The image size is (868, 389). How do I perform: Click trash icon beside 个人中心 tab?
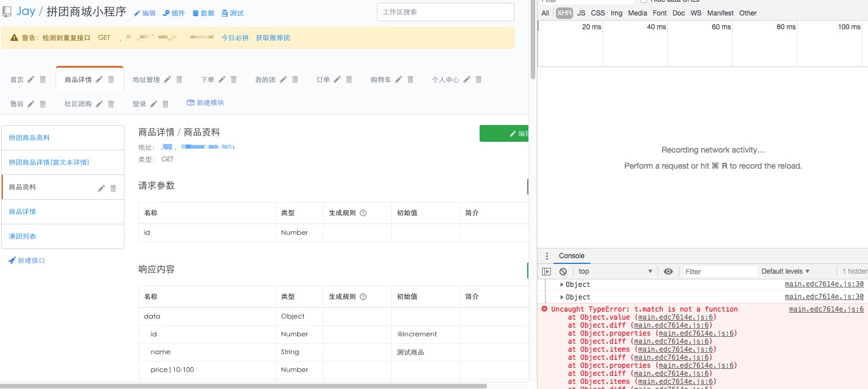coord(478,80)
